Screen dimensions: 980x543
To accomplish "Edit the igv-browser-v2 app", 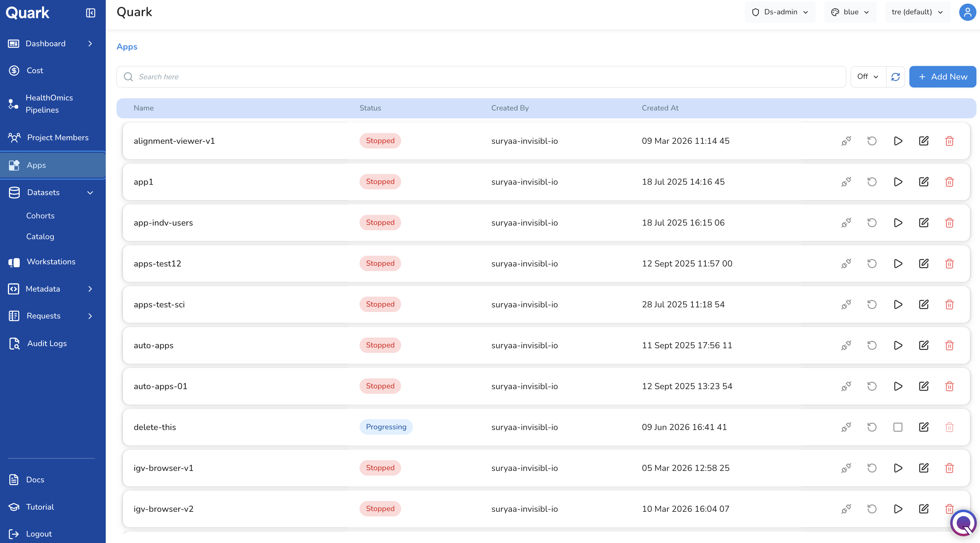I will (x=923, y=509).
